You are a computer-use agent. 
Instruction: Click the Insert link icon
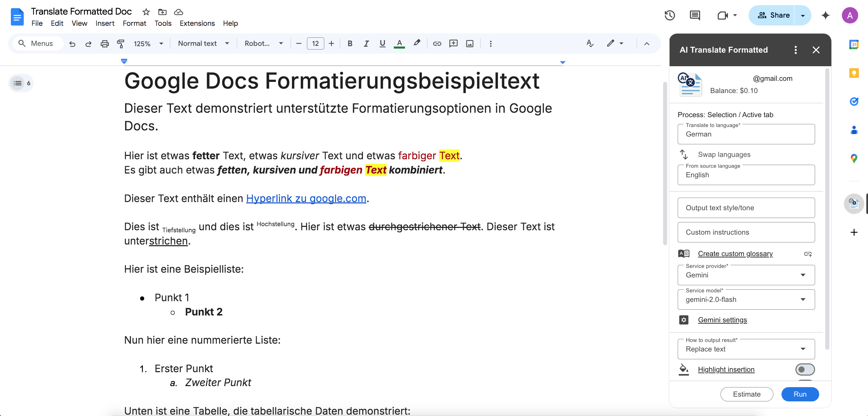click(x=437, y=43)
